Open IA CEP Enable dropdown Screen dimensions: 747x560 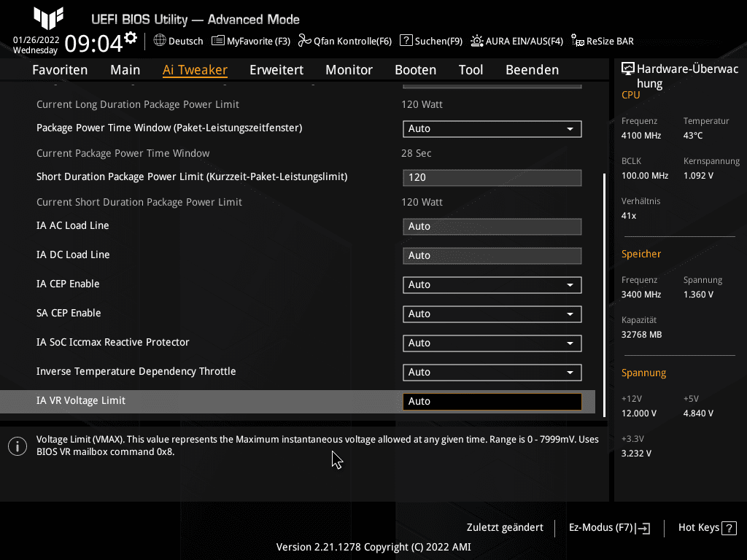(x=492, y=285)
